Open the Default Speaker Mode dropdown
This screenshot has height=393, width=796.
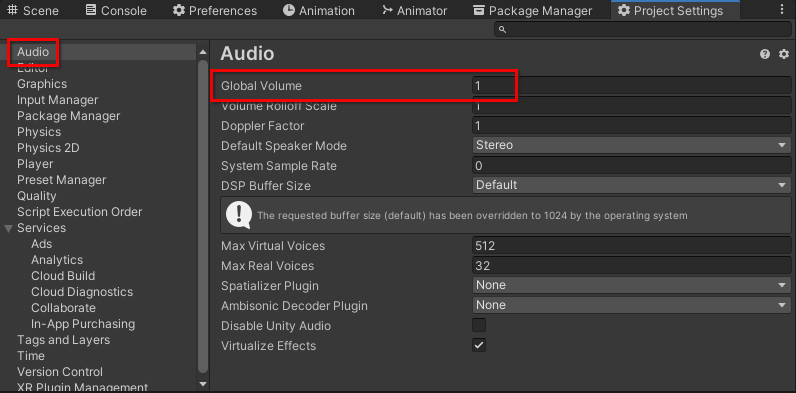[x=631, y=145]
